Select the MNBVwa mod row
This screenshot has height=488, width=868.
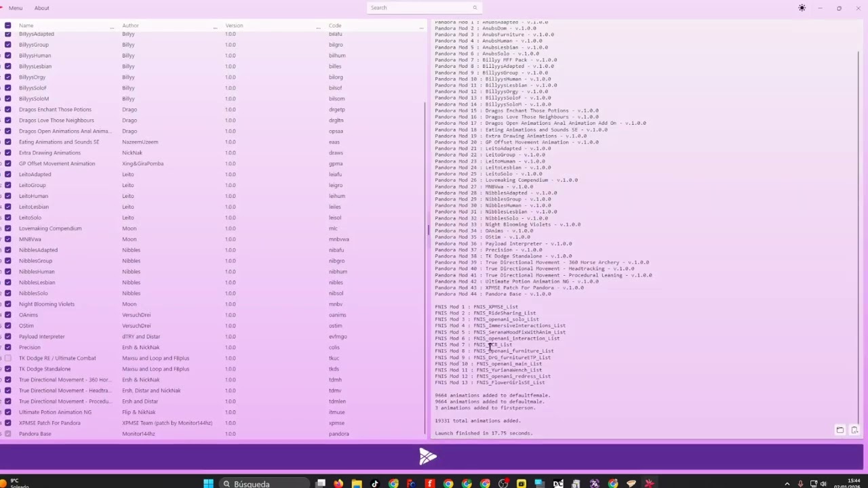click(x=213, y=239)
